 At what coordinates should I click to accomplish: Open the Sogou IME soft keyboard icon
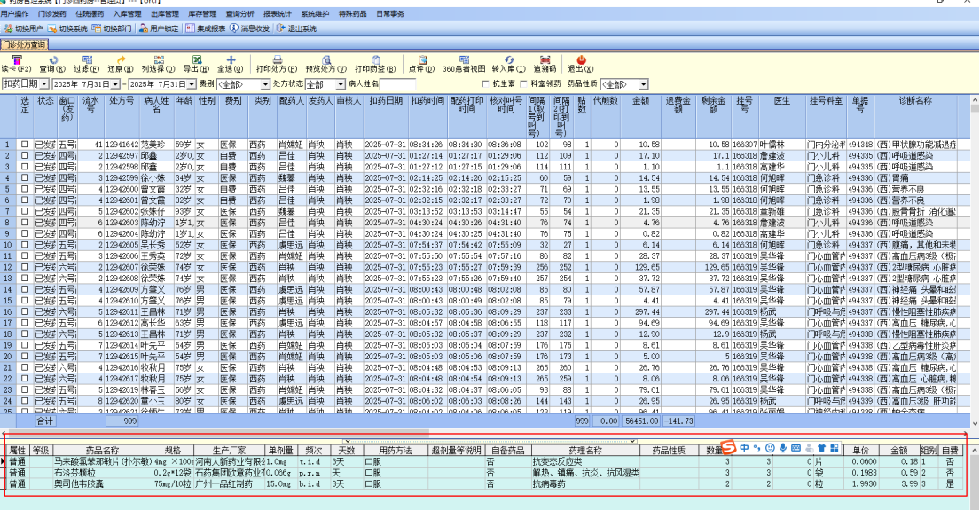tap(796, 448)
